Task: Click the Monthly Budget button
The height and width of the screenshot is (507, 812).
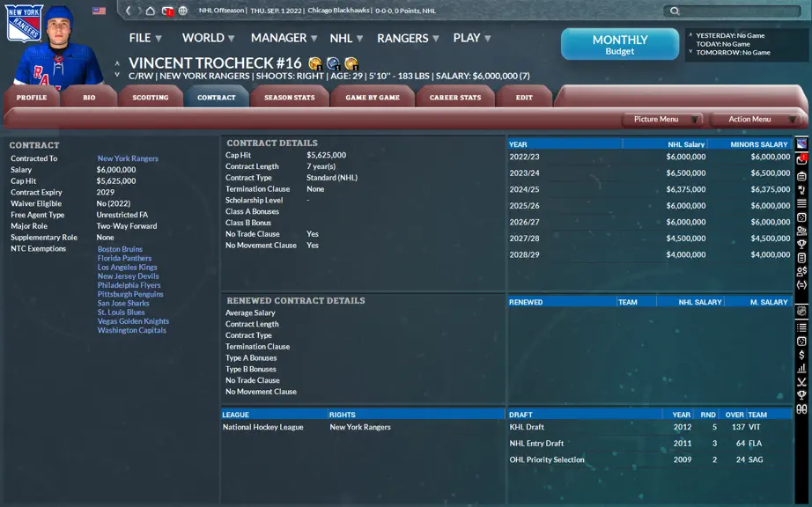Action: tap(620, 44)
